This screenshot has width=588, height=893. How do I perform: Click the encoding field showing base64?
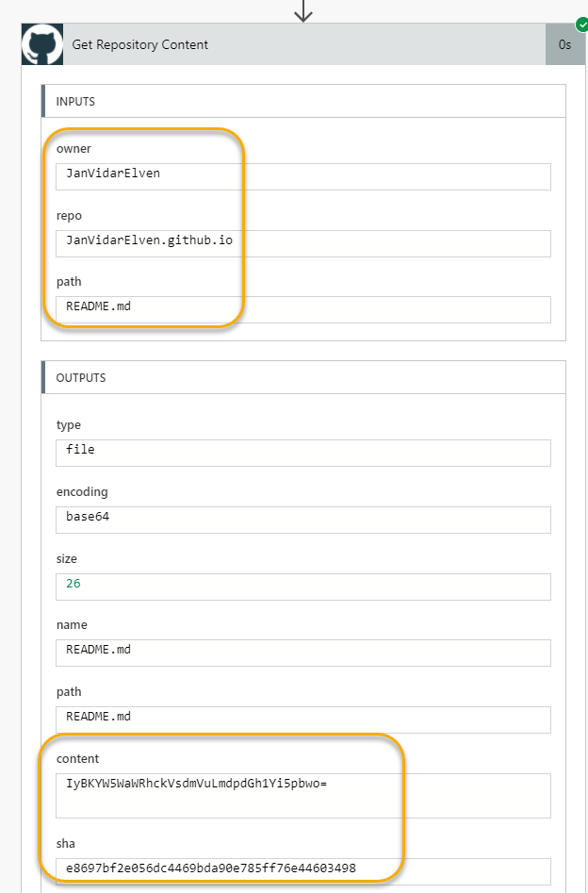(303, 520)
